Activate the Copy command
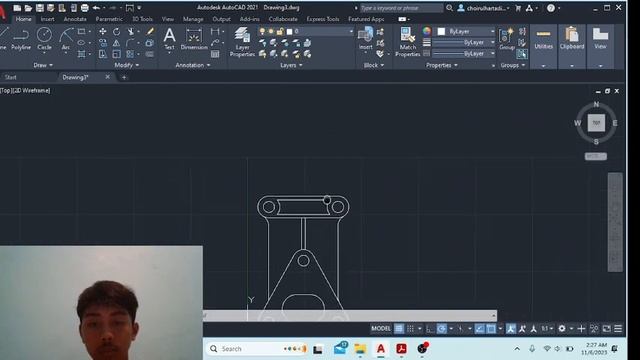 tap(102, 42)
